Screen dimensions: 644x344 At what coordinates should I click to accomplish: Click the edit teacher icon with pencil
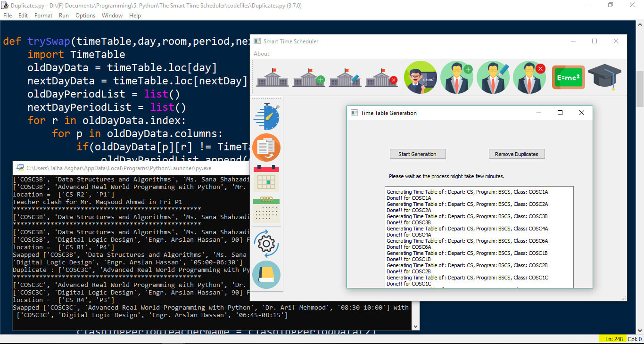493,77
